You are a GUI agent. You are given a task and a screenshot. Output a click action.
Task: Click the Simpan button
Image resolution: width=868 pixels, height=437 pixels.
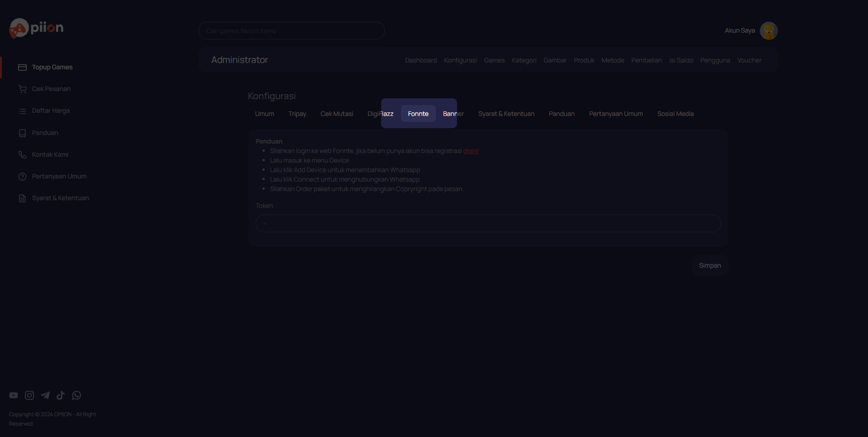click(x=710, y=265)
